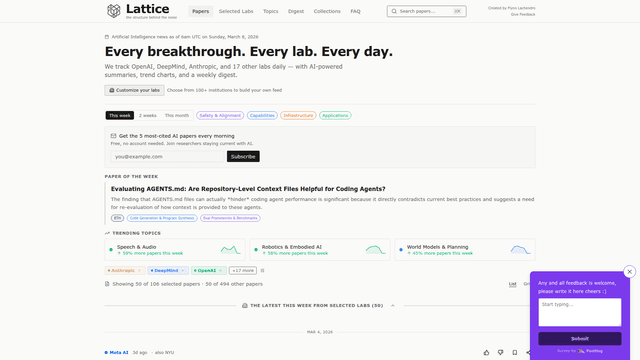
Task: Open the Topics nav tab
Action: pyautogui.click(x=271, y=11)
